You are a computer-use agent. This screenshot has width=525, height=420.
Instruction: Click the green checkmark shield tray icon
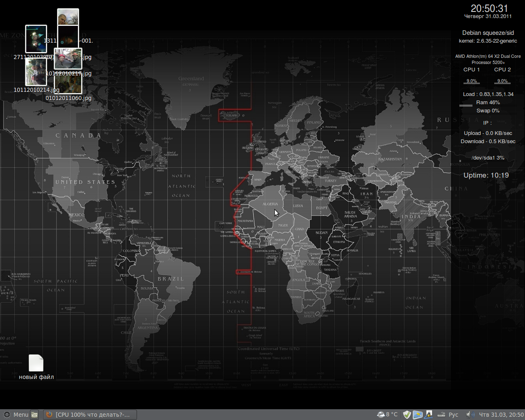coord(407,415)
